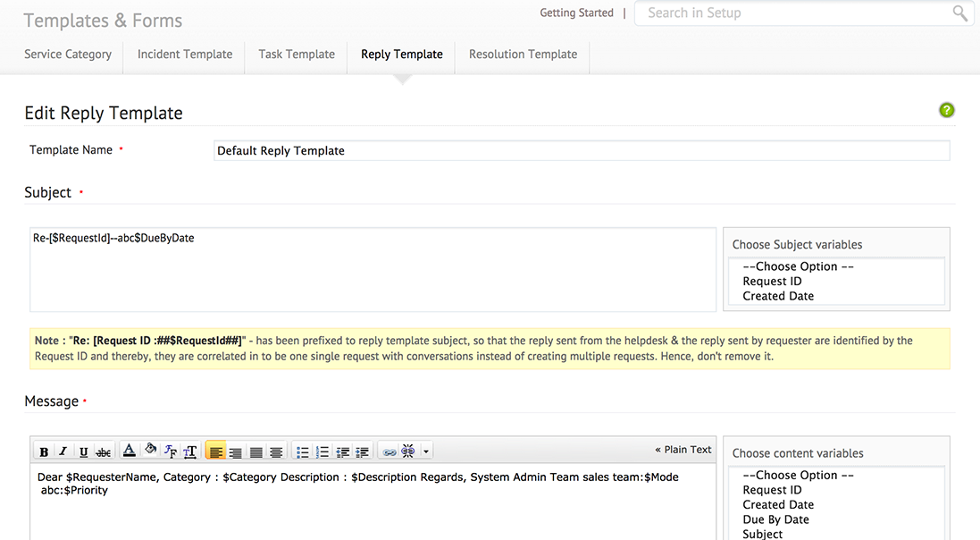Expand the toolbar's small dropdown arrow
The image size is (980, 540).
[x=426, y=451]
